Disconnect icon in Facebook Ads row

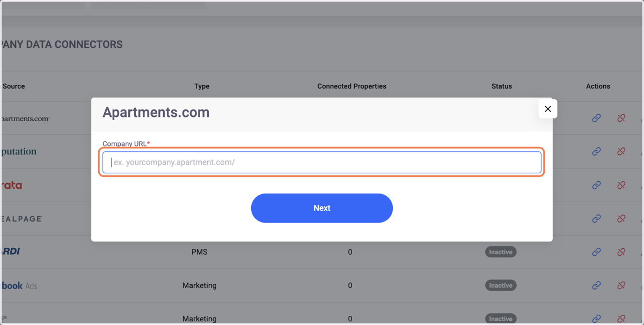[x=621, y=285]
